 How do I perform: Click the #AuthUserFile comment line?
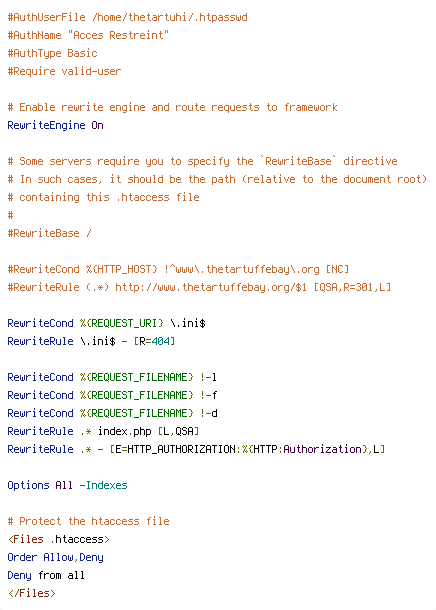128,18
